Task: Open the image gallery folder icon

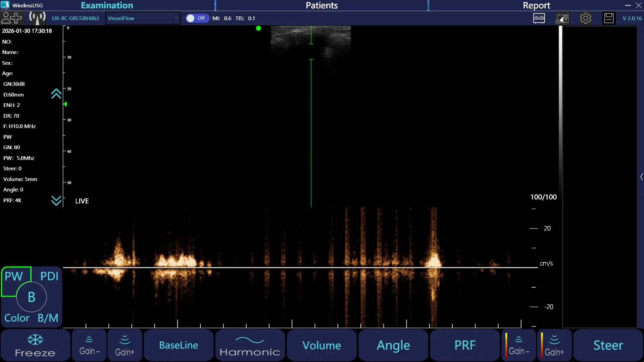Action: point(562,18)
